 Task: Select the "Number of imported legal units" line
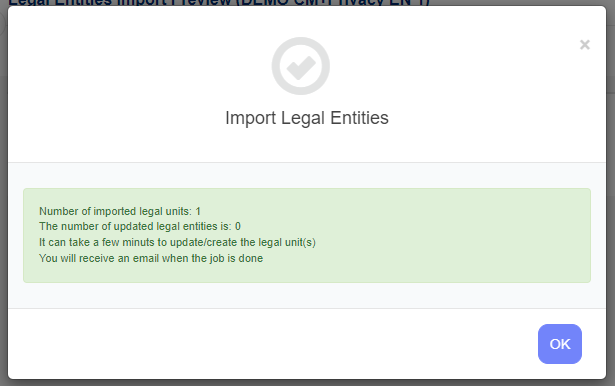[x=120, y=211]
